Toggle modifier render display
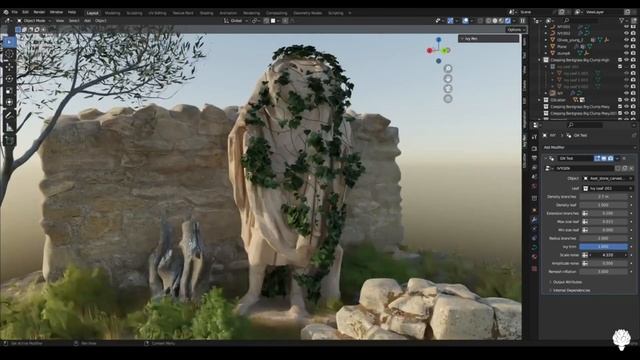 pos(611,158)
